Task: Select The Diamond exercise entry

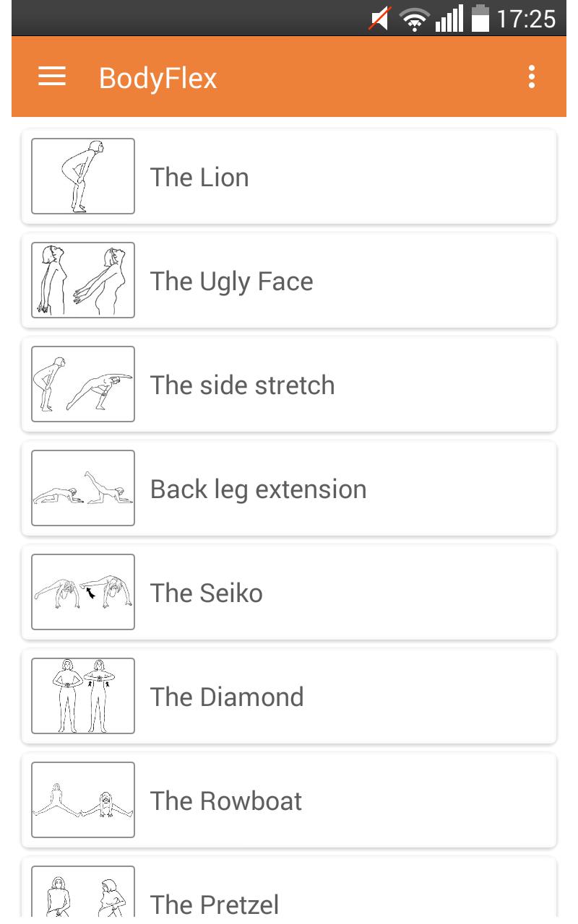Action: (x=227, y=697)
